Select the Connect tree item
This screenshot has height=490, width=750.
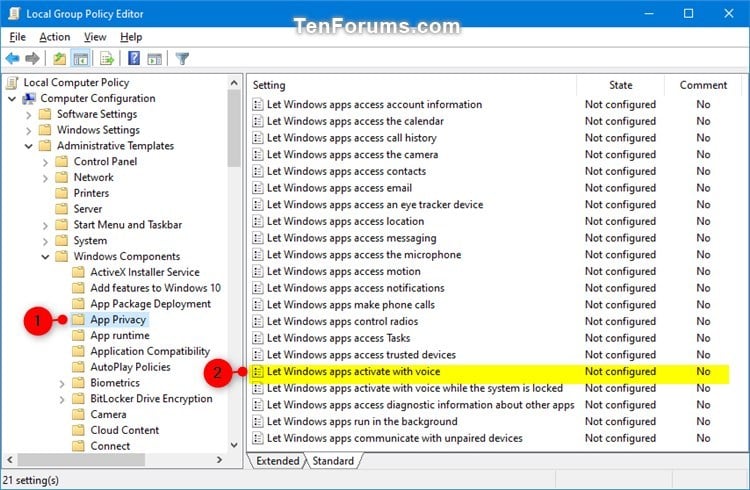110,446
